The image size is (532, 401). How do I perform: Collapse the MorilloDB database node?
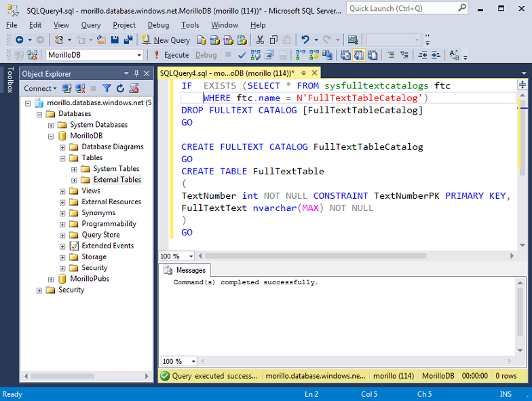pos(51,136)
